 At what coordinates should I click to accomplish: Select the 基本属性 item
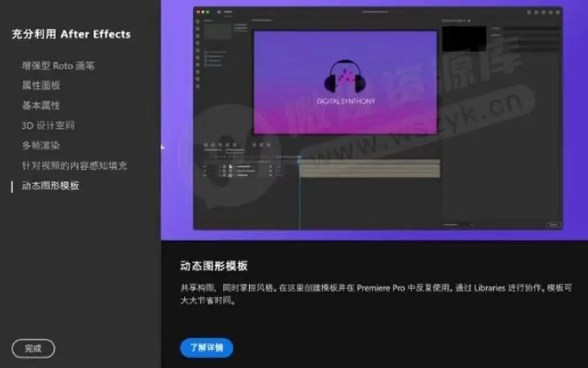(41, 106)
